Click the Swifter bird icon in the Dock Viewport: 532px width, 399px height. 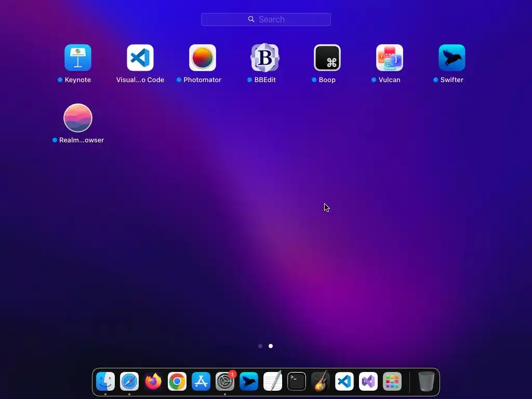[249, 381]
